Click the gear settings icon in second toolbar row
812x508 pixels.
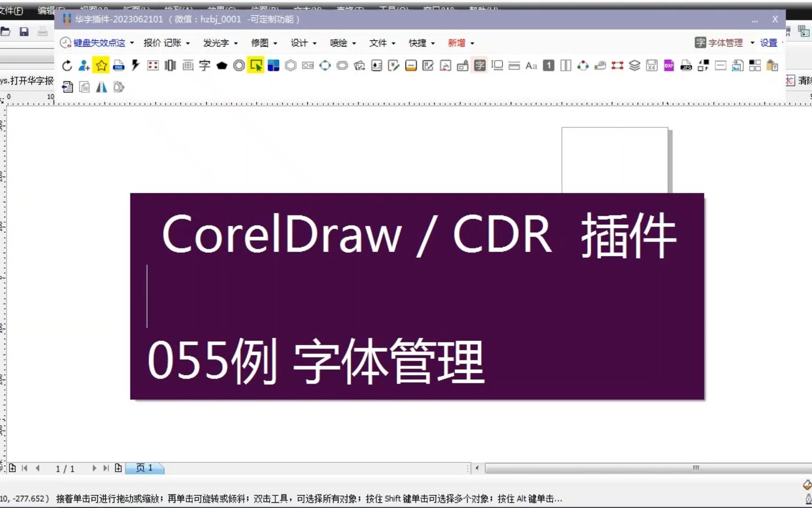119,87
